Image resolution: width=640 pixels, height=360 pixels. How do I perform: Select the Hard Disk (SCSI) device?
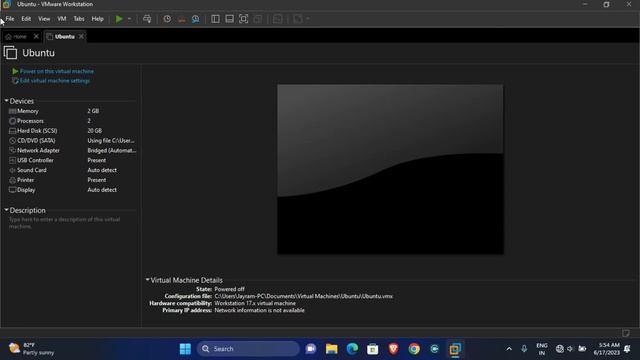click(72, 131)
